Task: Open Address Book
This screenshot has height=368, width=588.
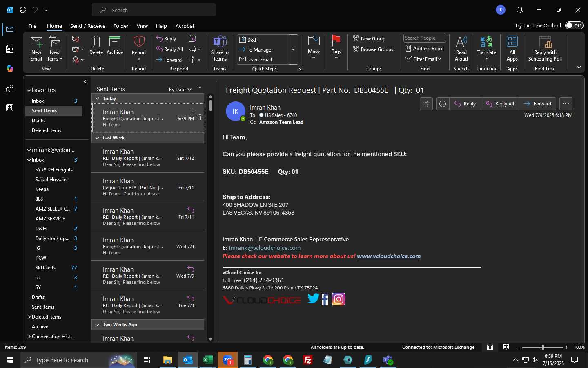Action: click(x=424, y=48)
